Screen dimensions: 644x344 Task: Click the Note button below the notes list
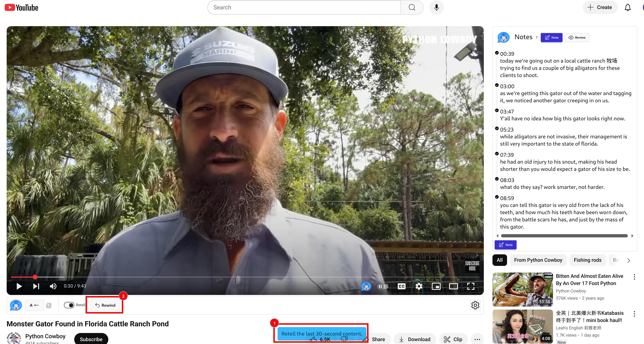coord(505,245)
